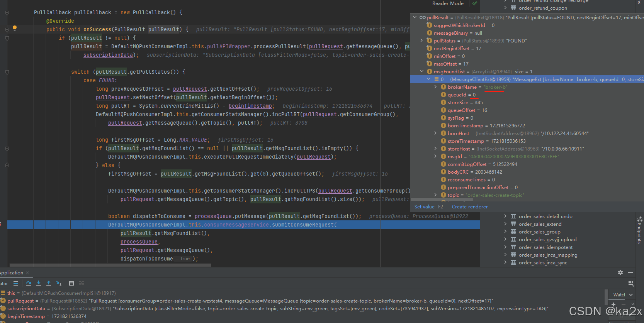The width and height of the screenshot is (644, 323).
Task: Expand bornHost field node
Action: [436, 133]
